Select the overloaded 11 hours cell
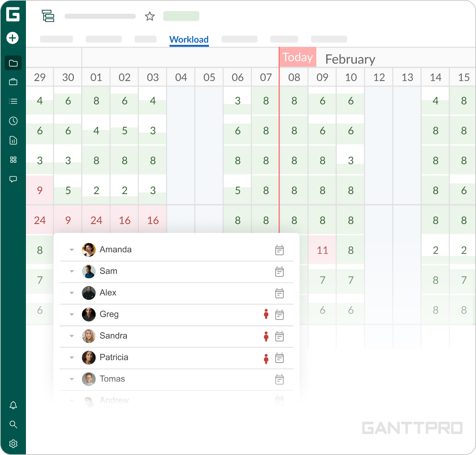 click(322, 250)
